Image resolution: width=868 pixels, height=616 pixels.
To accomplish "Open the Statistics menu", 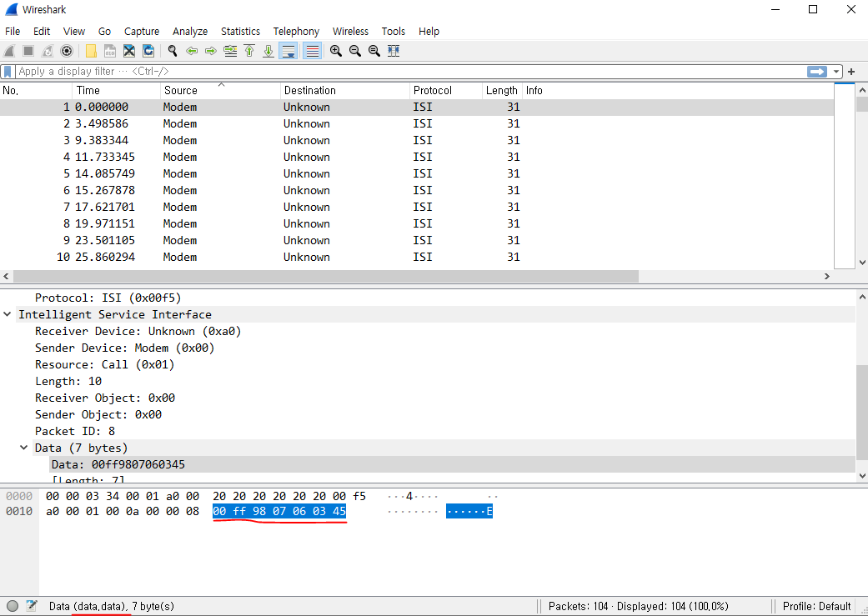I will [240, 32].
